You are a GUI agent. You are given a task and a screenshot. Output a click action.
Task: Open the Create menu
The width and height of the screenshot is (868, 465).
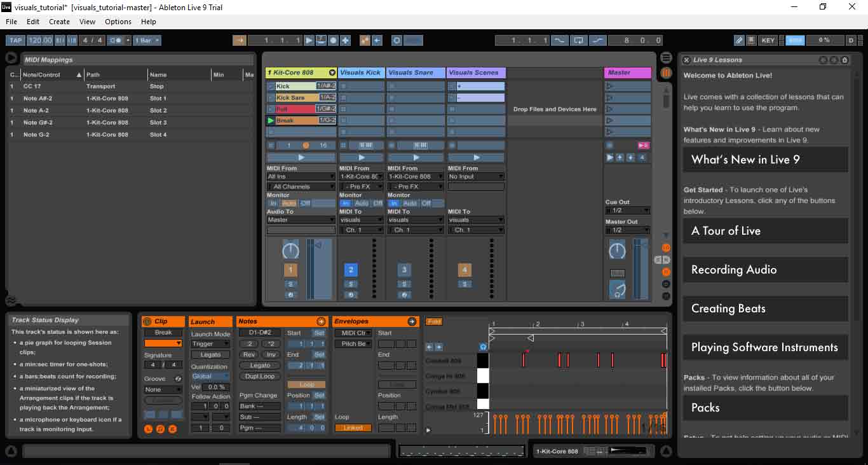coord(60,22)
